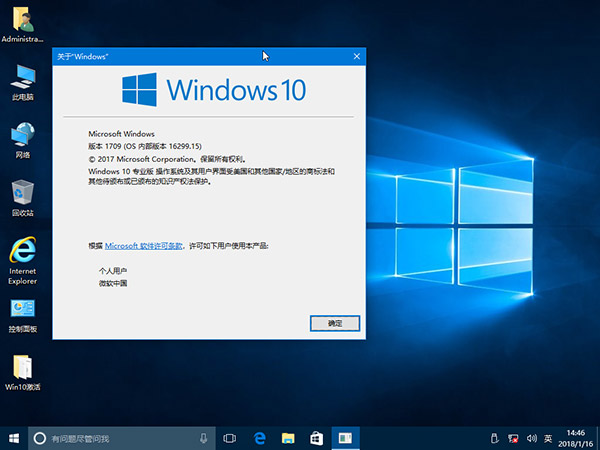
Task: Click the 英 input method indicator
Action: [547, 438]
